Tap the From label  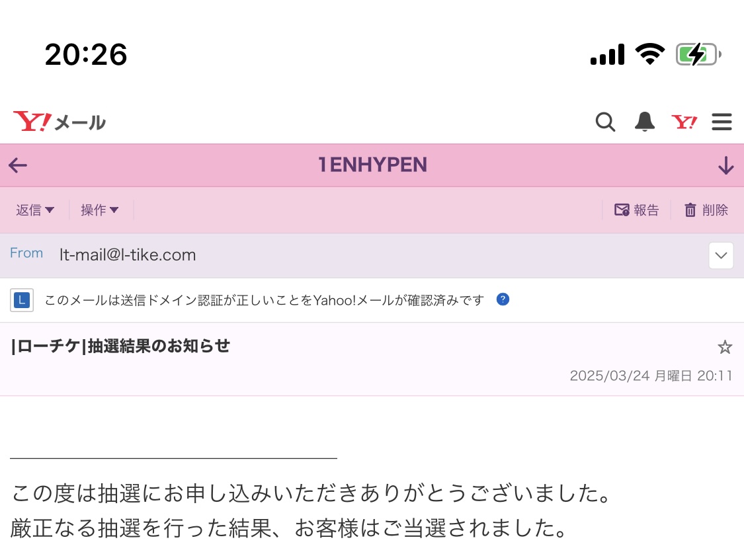pyautogui.click(x=26, y=253)
